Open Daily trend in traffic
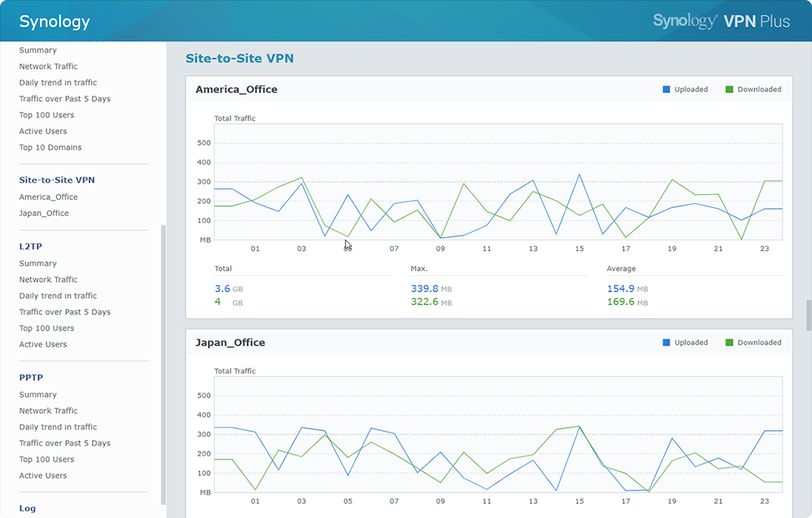Image resolution: width=812 pixels, height=518 pixels. pyautogui.click(x=58, y=82)
